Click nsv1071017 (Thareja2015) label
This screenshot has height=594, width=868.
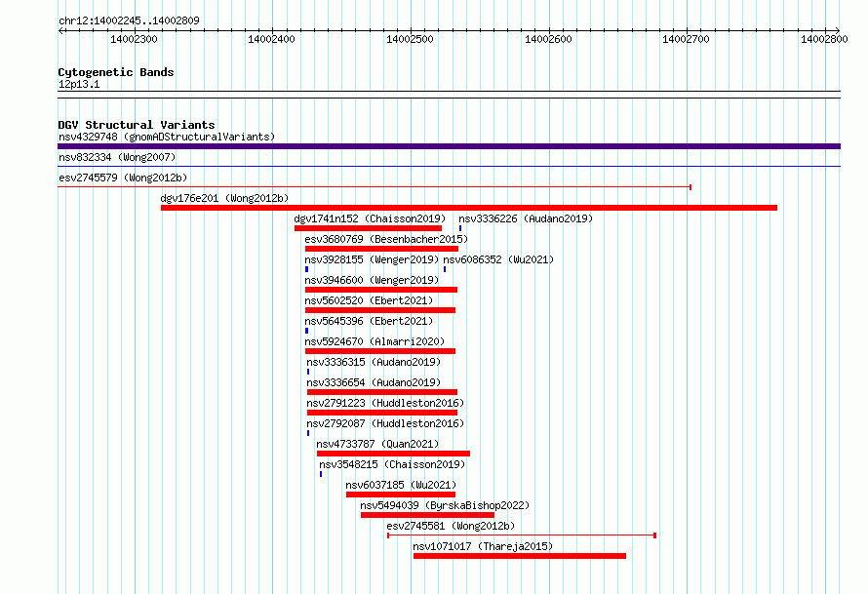click(483, 546)
